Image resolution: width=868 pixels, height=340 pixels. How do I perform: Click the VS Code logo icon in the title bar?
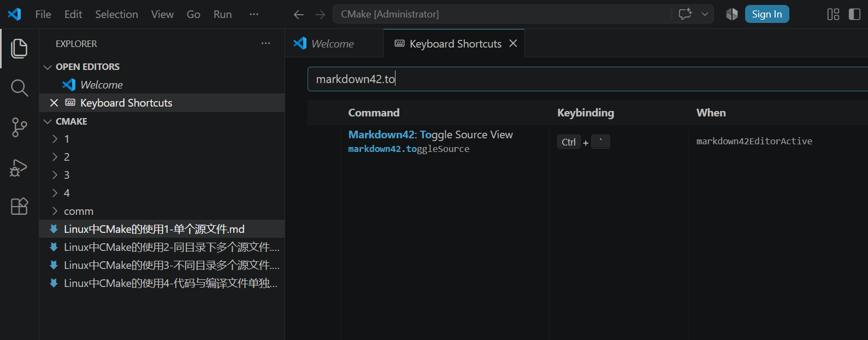tap(14, 14)
